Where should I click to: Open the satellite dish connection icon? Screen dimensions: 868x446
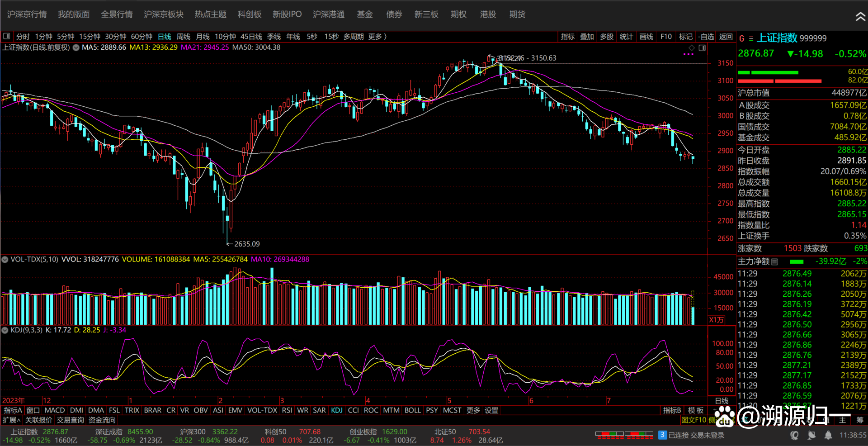(x=811, y=435)
